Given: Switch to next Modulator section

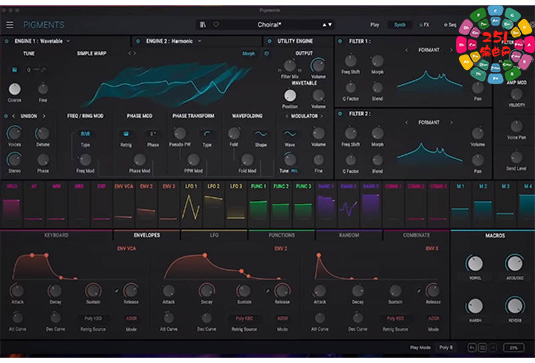Looking at the screenshot, I should pos(322,116).
